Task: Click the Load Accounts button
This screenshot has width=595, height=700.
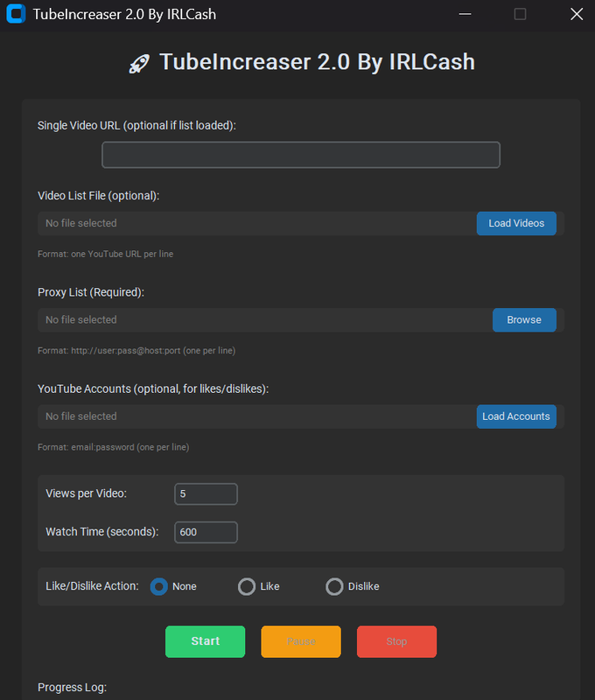Action: [516, 416]
